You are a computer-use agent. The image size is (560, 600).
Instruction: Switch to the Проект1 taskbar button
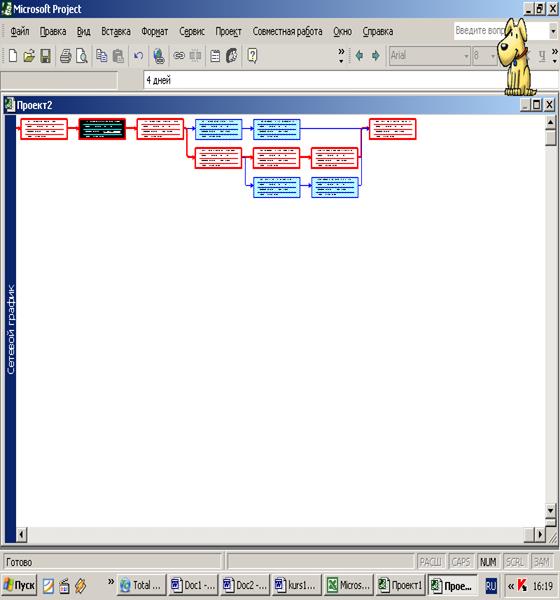pyautogui.click(x=400, y=585)
